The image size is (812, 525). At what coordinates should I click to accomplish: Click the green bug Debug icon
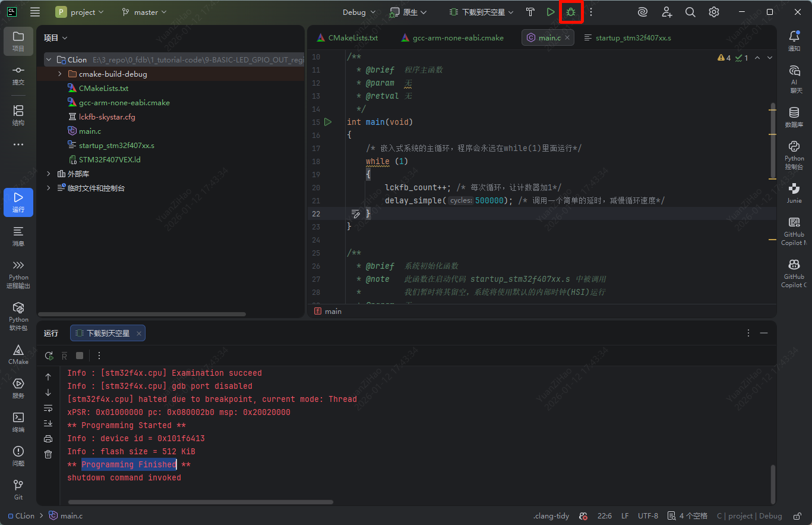(571, 12)
